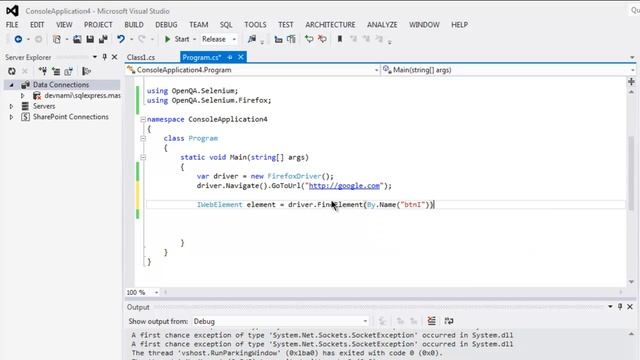Image resolution: width=640 pixels, height=360 pixels.
Task: Save the current file with the floppy icon
Action: click(x=90, y=39)
